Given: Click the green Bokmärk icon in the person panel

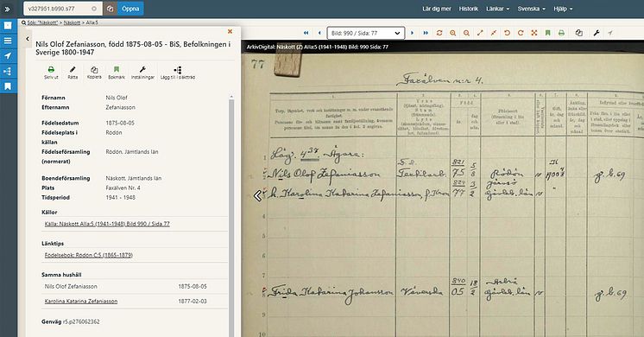Looking at the screenshot, I should coord(117,73).
